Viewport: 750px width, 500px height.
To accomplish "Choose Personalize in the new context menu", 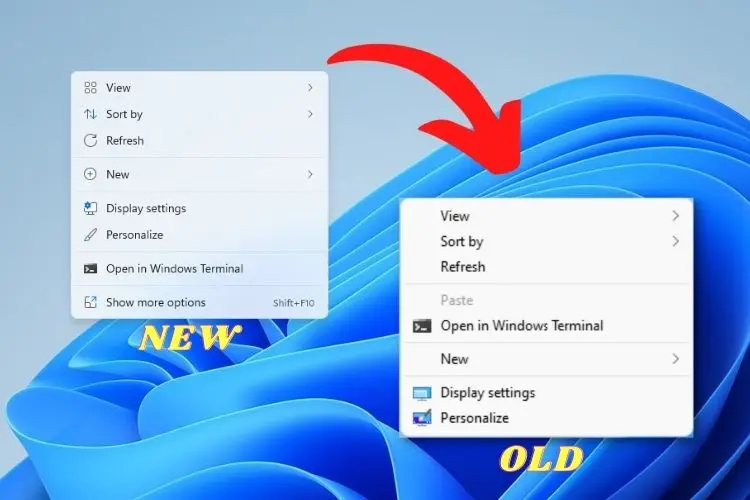I will [x=199, y=235].
